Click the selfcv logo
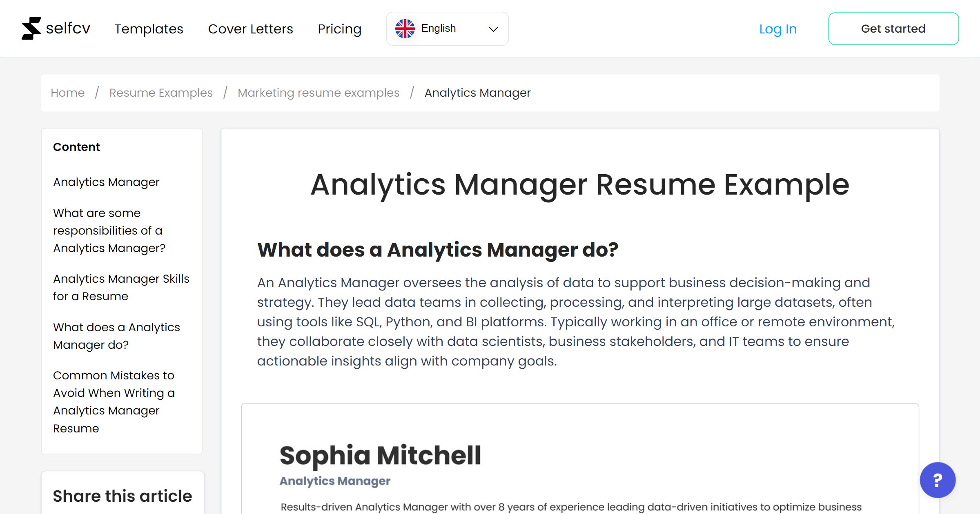The height and width of the screenshot is (514, 980). (56, 28)
